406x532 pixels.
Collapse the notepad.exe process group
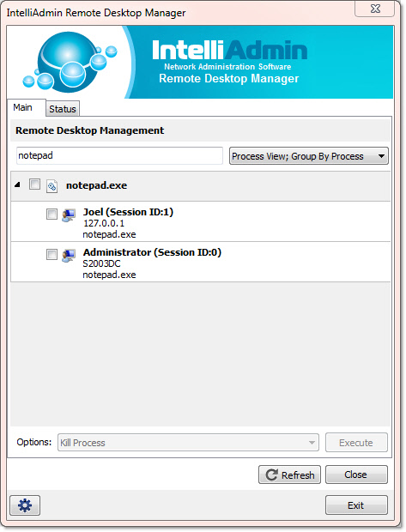(x=18, y=184)
